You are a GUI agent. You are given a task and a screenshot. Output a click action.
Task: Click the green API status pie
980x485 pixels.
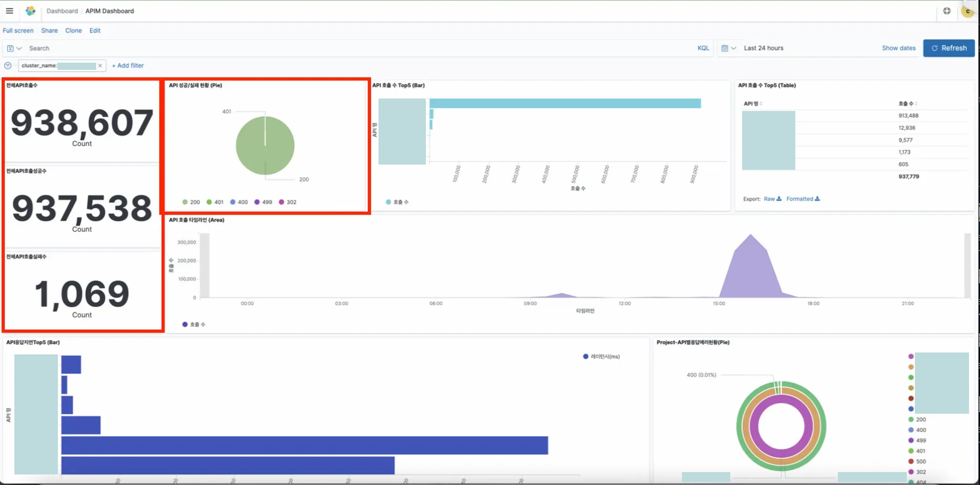(265, 145)
